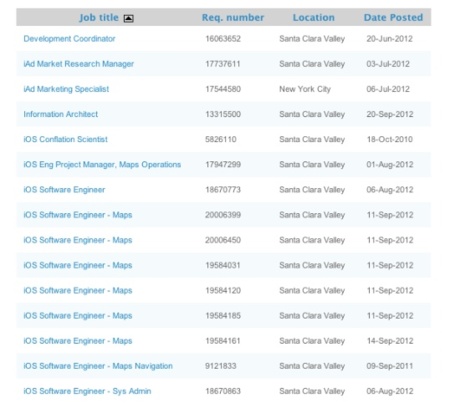
Task: Open the plain iOS Software Engineer listing
Action: coord(64,190)
